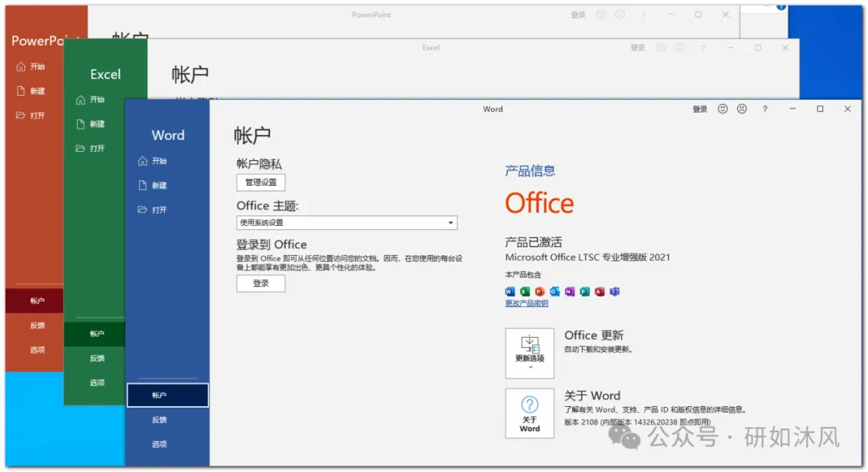Viewport: 868px width, 472px height.
Task: Click the Teams app icon under 本产品包含
Action: (615, 291)
